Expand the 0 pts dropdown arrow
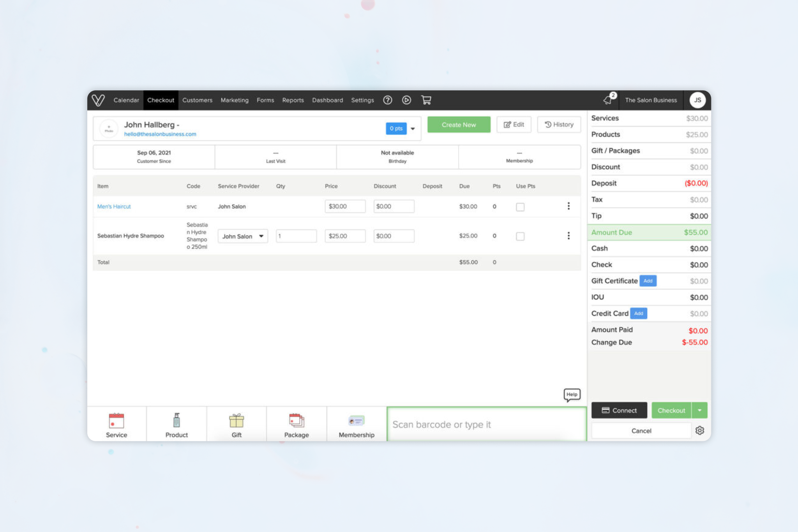798x532 pixels. coord(413,129)
